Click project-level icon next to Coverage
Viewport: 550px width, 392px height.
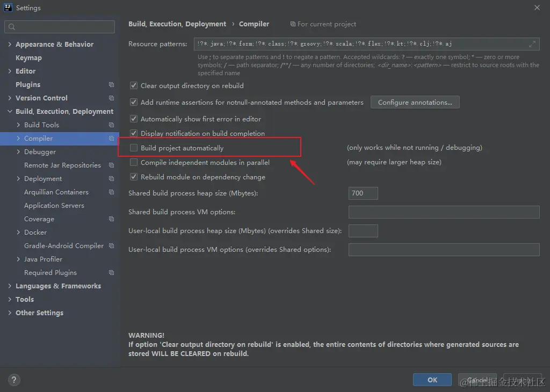(x=111, y=219)
